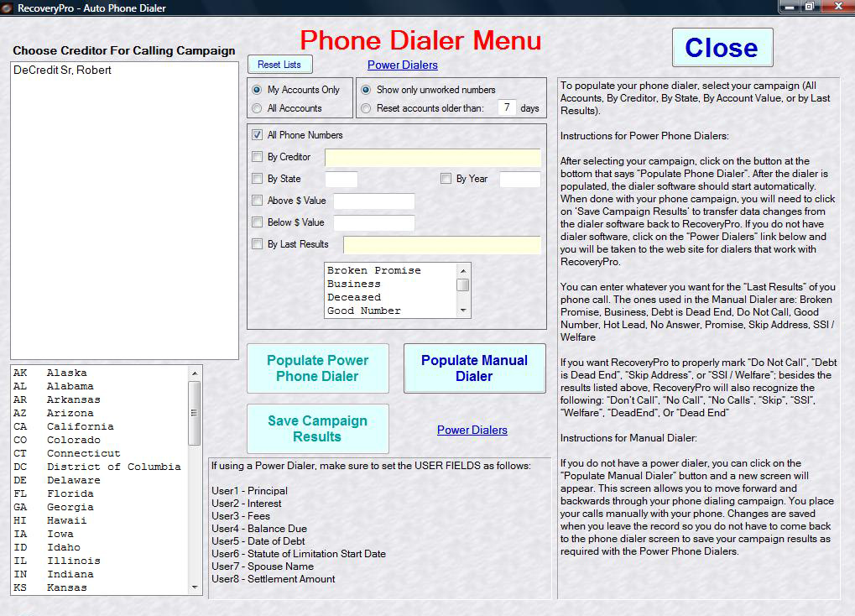Select All Accounts radio button

click(x=256, y=108)
